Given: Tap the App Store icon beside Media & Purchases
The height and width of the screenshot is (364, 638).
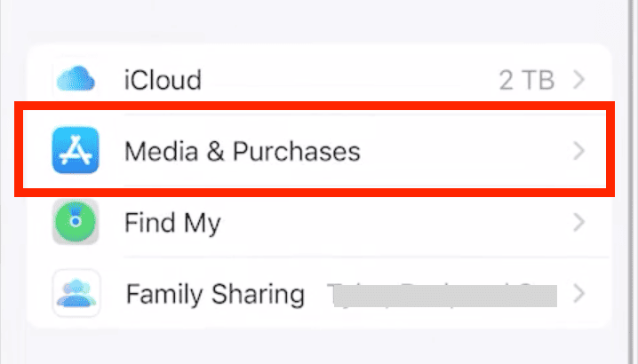Looking at the screenshot, I should pyautogui.click(x=76, y=151).
